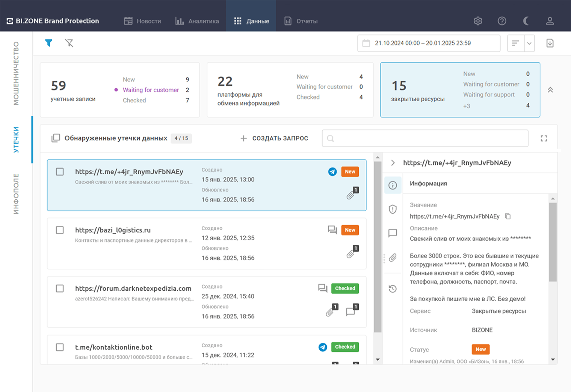Expand the leaks list to fullscreen
The image size is (571, 392).
coord(544,139)
